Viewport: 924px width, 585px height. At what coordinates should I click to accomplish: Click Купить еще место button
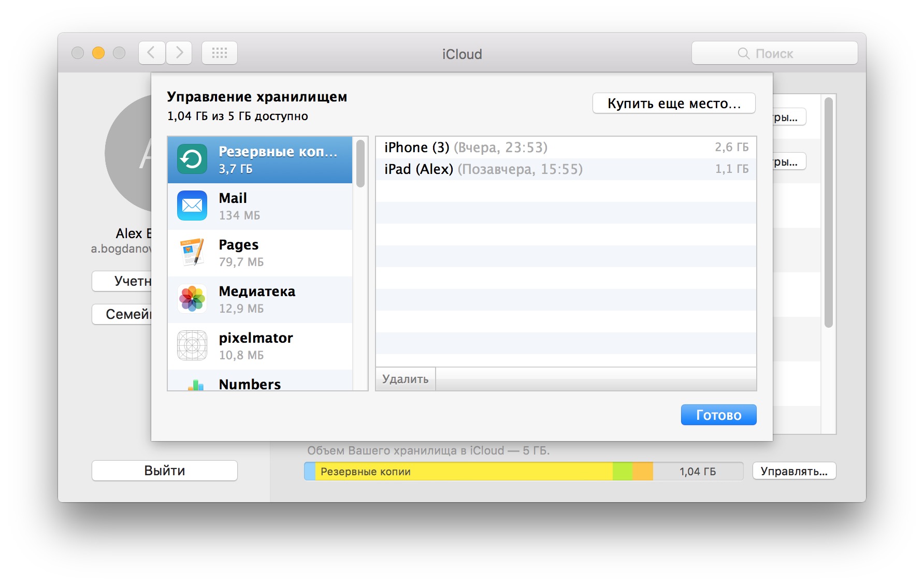pos(673,104)
